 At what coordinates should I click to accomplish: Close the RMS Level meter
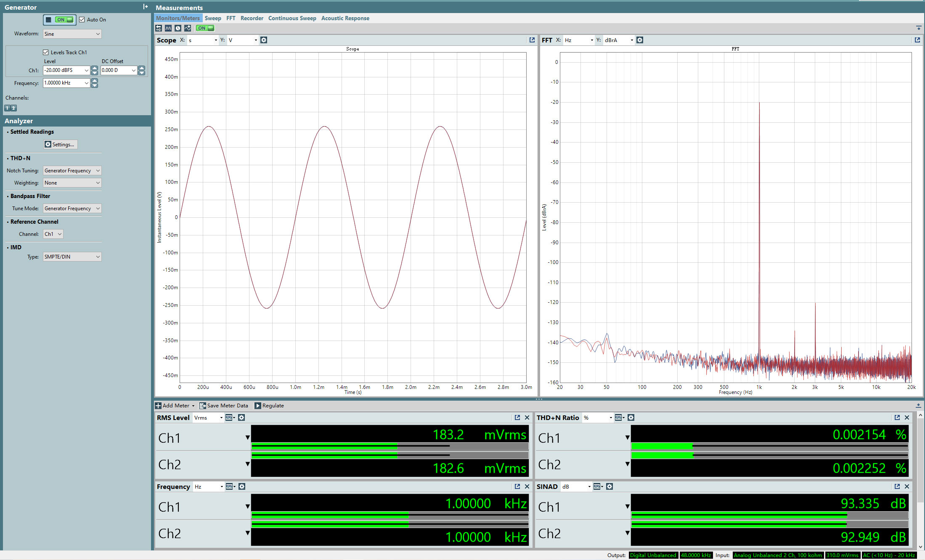click(x=527, y=417)
